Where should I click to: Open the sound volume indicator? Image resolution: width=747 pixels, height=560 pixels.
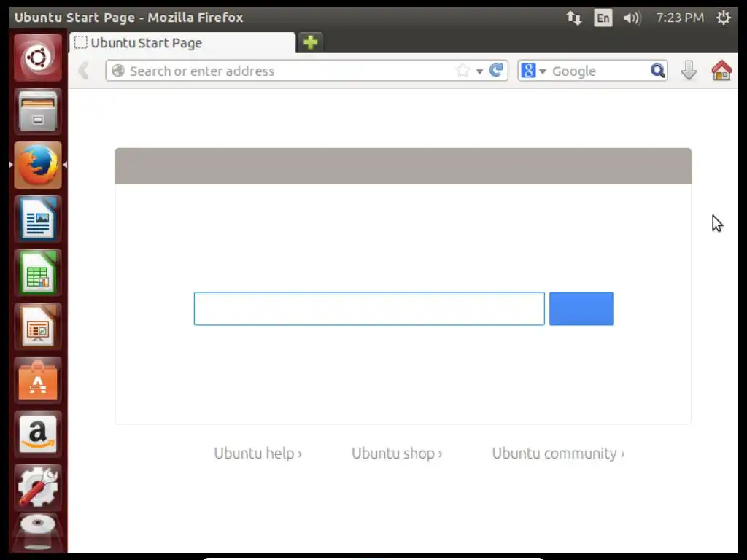tap(632, 18)
